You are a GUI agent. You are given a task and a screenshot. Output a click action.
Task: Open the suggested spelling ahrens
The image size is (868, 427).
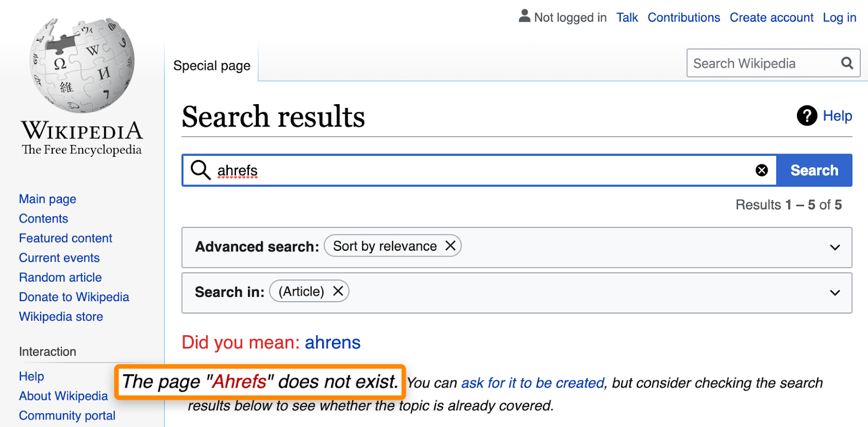coord(333,342)
